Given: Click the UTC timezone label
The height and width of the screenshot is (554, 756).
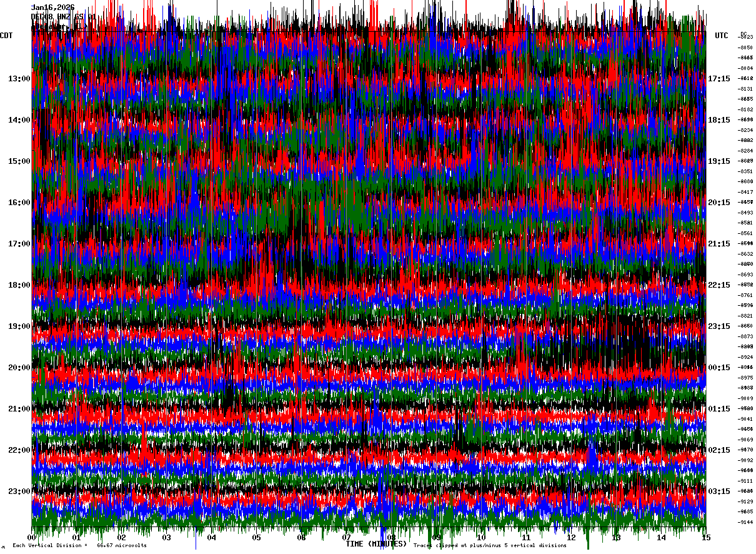Looking at the screenshot, I should point(722,36).
